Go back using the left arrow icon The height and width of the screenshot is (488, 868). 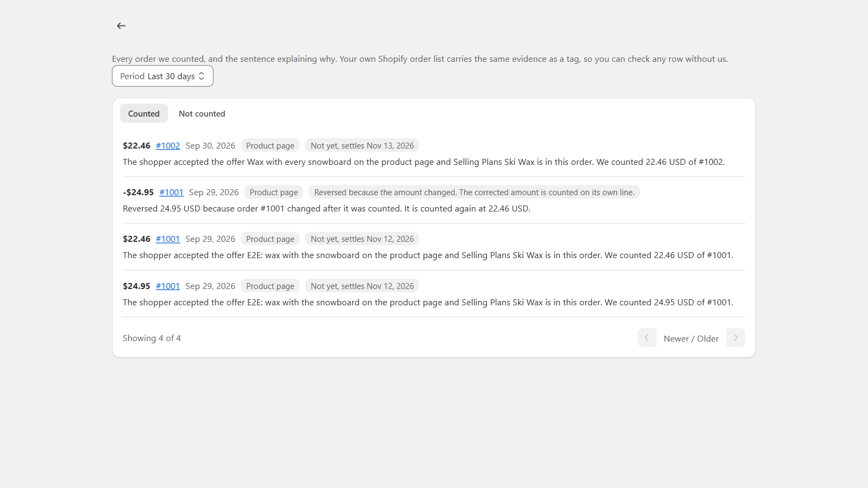(121, 25)
